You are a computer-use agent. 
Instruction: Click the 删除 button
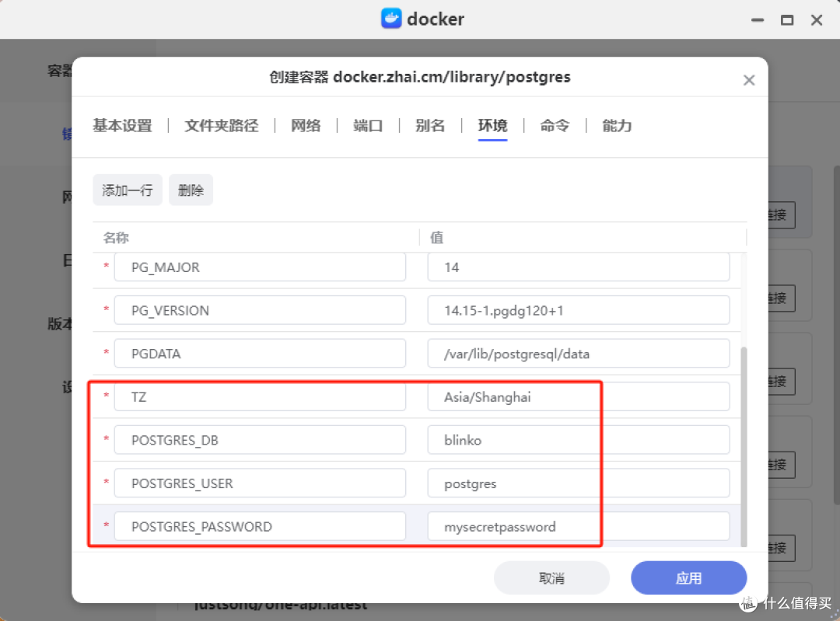(x=191, y=190)
